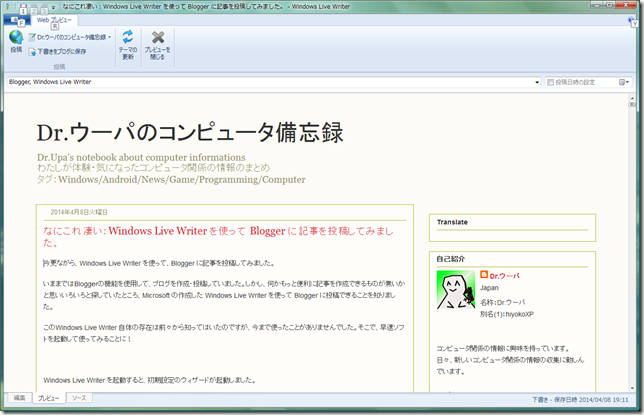Screen dimensions: 644x415
Task: Maximize the Windows Live Writer window
Action: pyautogui.click(x=610, y=5)
